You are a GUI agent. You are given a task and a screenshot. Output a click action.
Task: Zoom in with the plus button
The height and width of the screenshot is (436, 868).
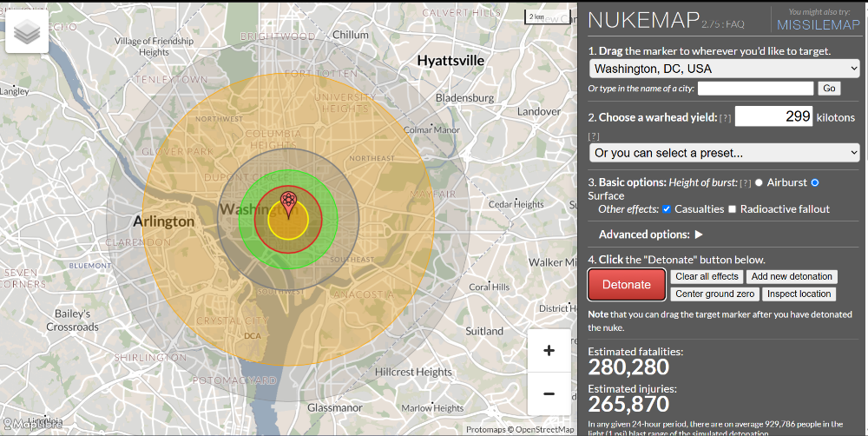549,351
